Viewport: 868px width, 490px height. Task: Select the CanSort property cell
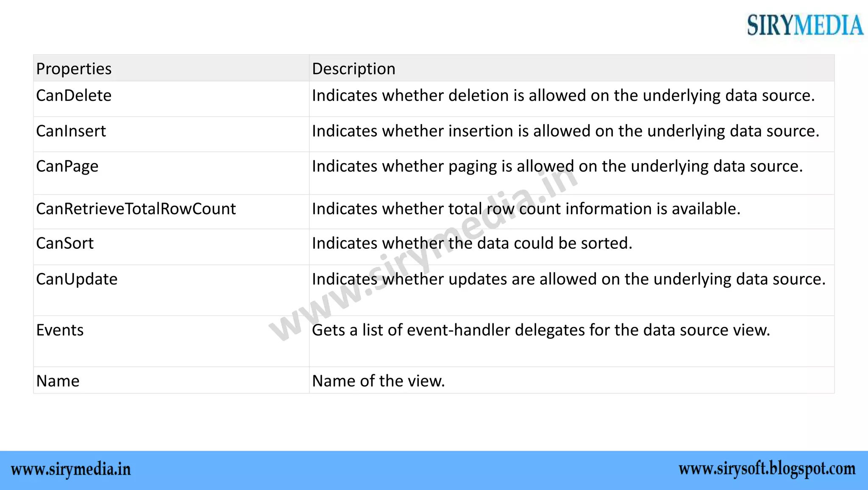pos(65,243)
